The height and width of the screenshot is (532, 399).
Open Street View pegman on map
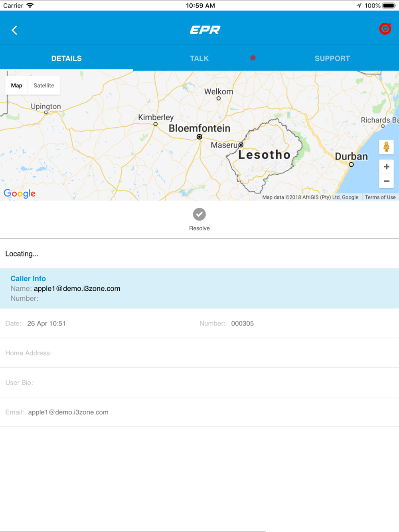point(386,147)
